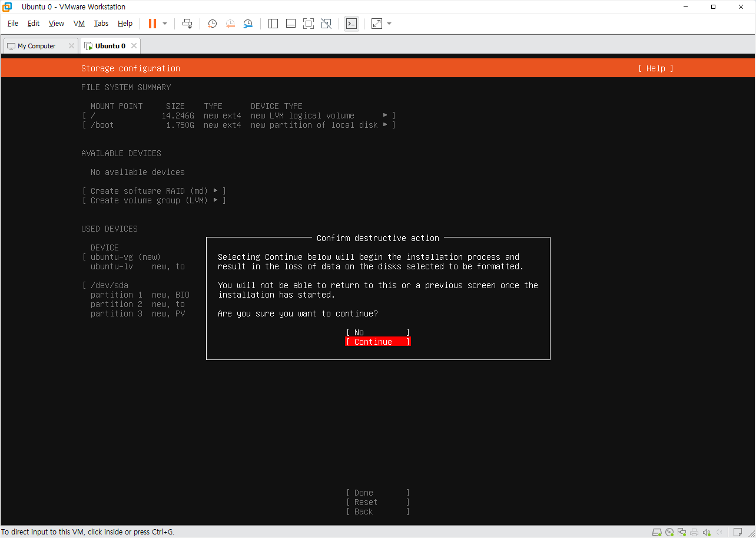This screenshot has width=756, height=538.
Task: Open the View menu
Action: coord(57,24)
